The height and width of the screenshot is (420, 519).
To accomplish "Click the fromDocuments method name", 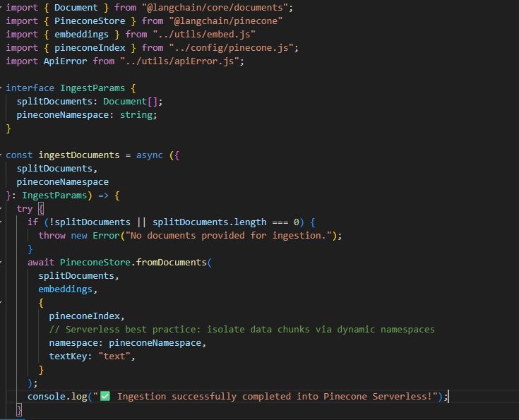I will pos(171,263).
